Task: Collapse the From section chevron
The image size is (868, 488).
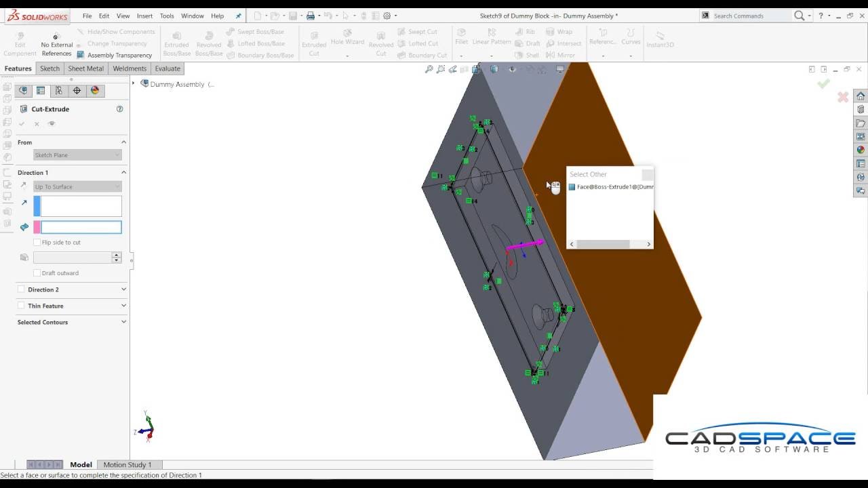Action: pyautogui.click(x=123, y=142)
